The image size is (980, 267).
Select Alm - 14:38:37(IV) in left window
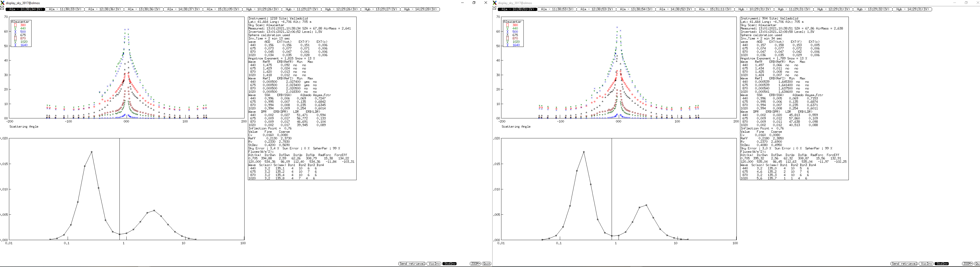[183, 9]
